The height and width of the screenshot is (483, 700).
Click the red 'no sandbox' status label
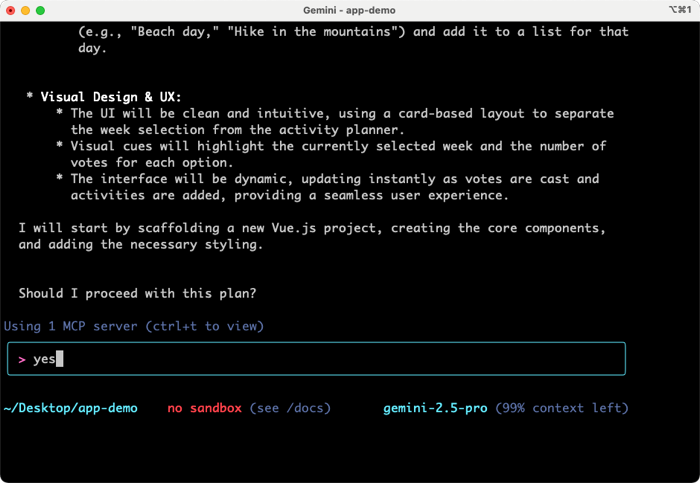[204, 408]
